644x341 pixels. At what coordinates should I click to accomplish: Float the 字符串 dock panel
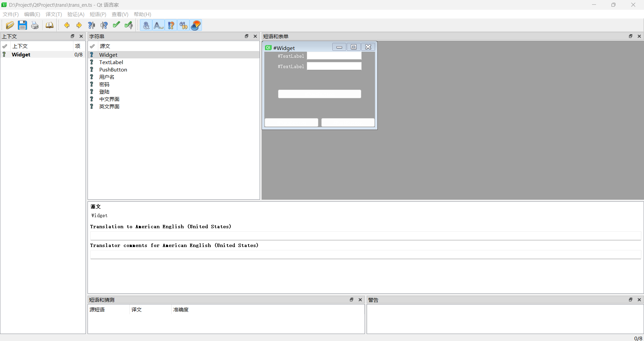(247, 36)
